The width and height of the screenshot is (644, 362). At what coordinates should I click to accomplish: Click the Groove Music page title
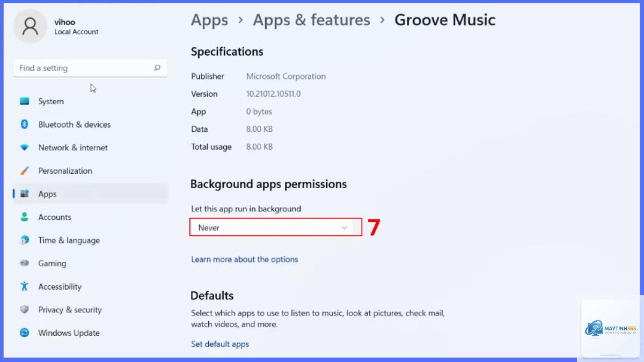point(445,20)
